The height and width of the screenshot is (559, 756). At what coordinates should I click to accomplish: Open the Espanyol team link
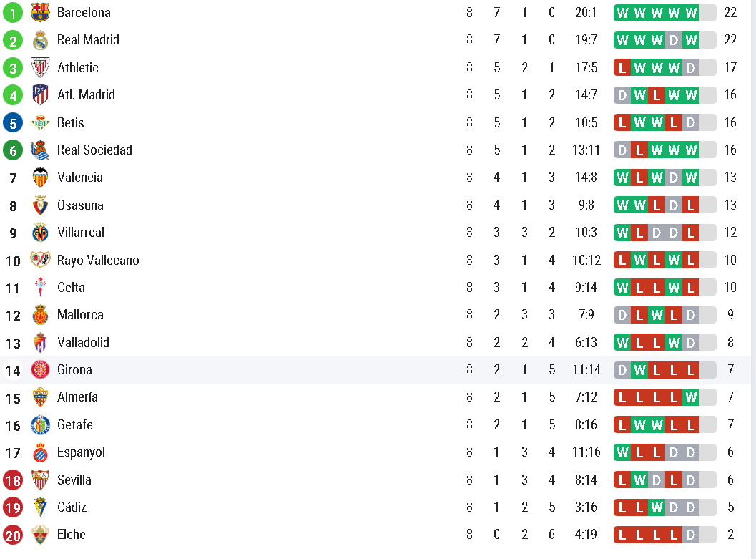tap(81, 452)
